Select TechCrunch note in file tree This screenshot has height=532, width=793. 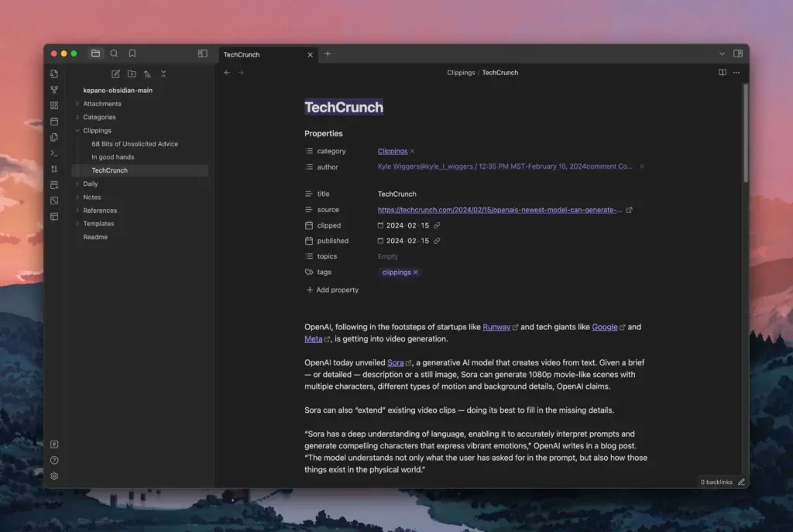tap(140, 170)
